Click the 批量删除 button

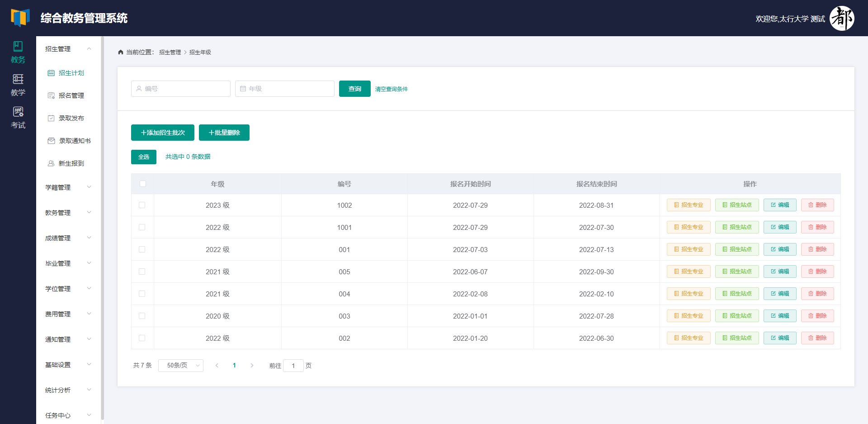[224, 133]
